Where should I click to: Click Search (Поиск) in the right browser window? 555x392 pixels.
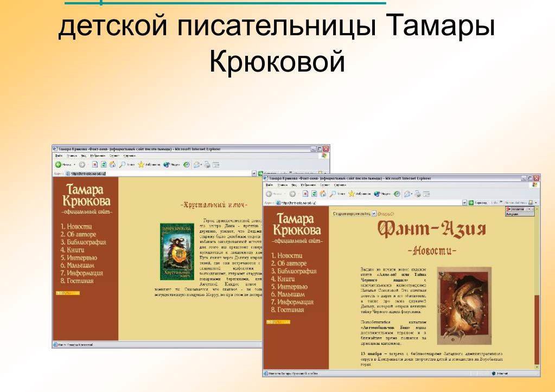click(x=337, y=194)
